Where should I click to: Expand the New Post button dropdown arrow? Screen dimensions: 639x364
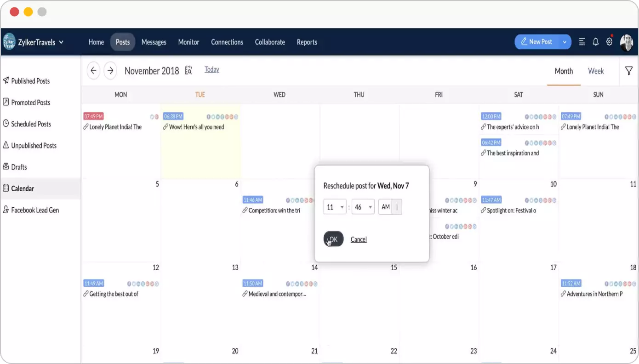tap(565, 41)
